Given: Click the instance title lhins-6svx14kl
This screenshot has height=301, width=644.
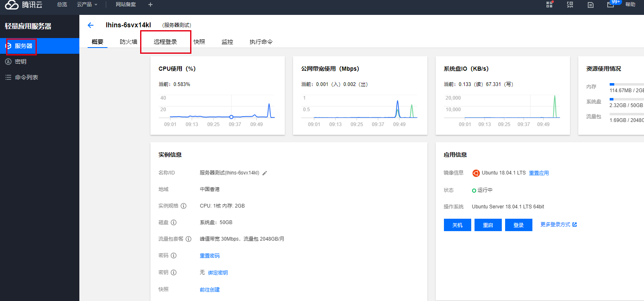Looking at the screenshot, I should [128, 25].
